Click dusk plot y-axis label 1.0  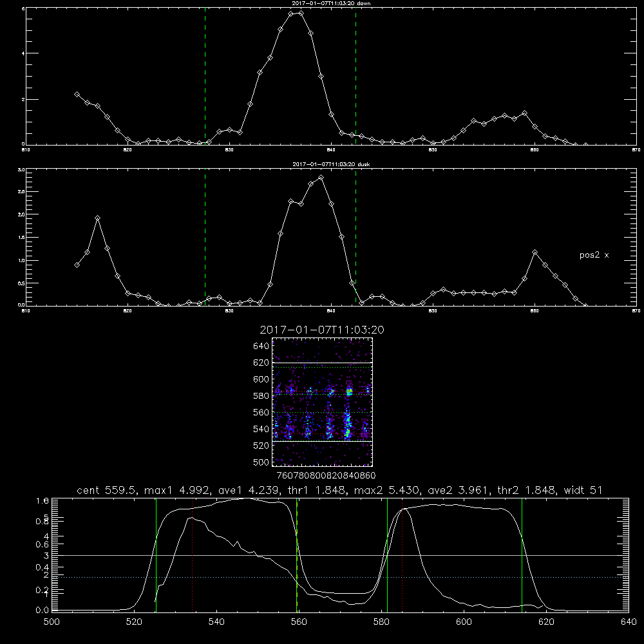point(21,260)
